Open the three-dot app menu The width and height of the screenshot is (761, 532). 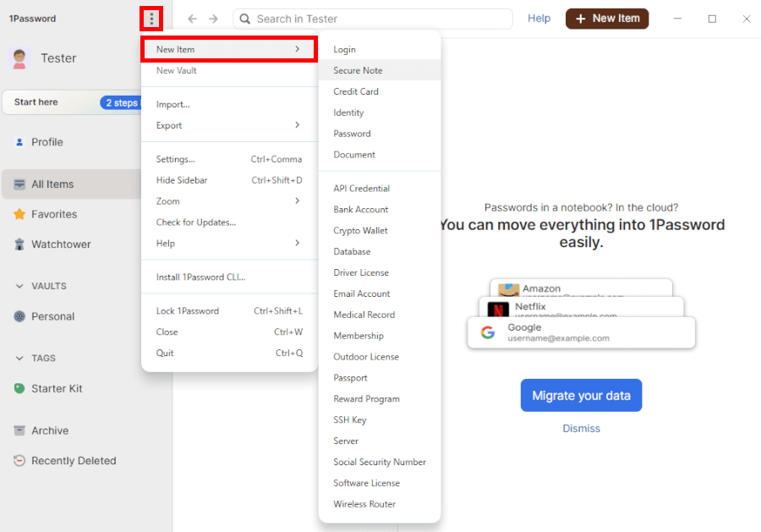click(x=151, y=17)
